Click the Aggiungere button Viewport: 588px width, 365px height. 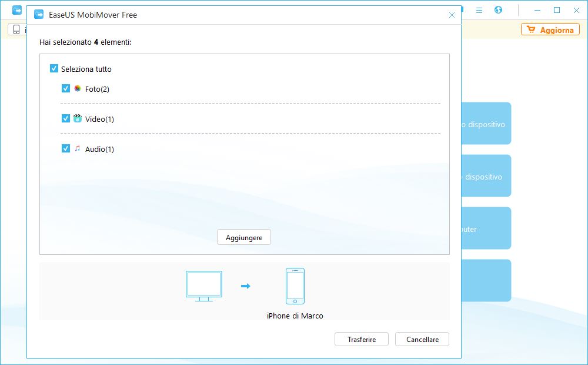click(x=244, y=237)
